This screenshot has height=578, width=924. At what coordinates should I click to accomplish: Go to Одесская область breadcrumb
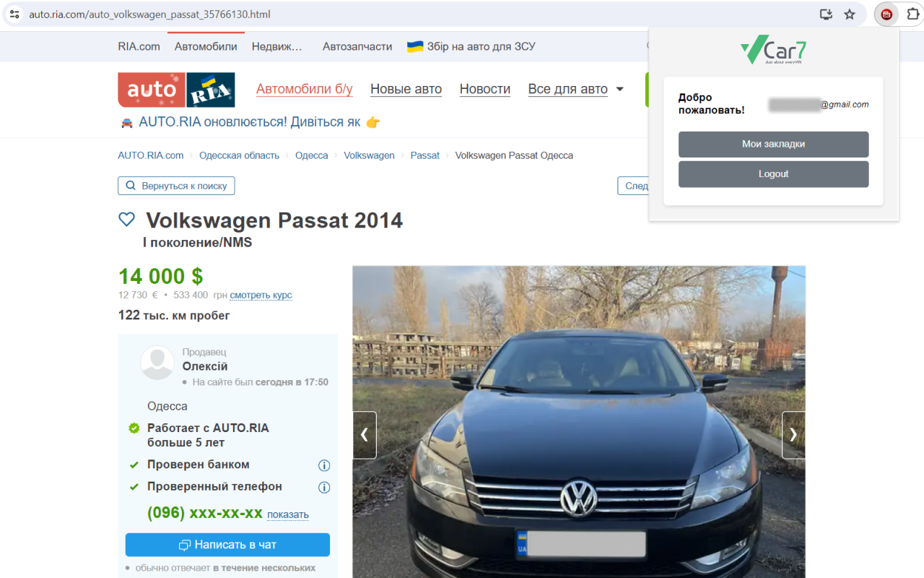239,155
